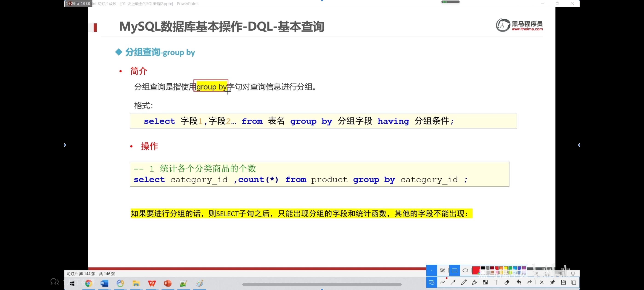
Task: Undo the last annotation
Action: click(x=519, y=282)
